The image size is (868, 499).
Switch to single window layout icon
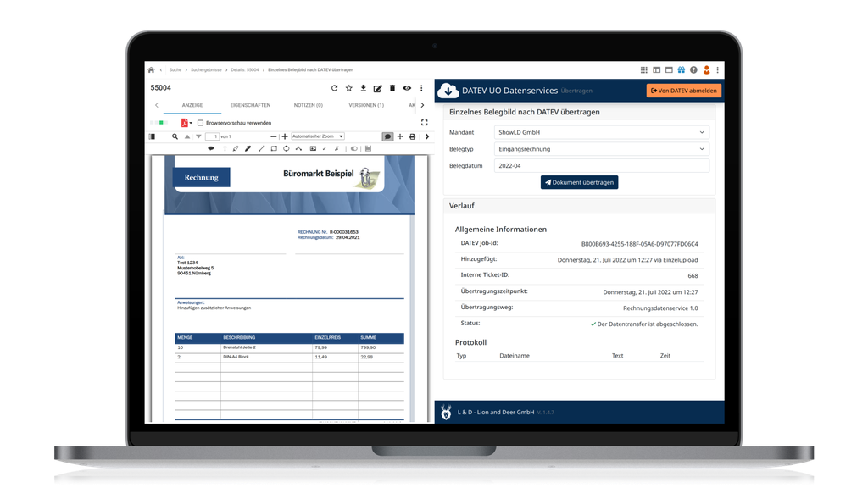[x=669, y=69]
